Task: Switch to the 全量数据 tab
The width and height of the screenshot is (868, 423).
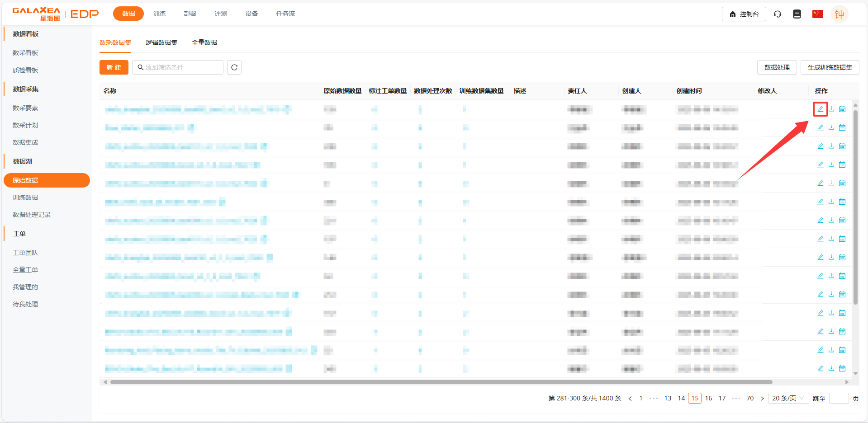Action: tap(204, 42)
